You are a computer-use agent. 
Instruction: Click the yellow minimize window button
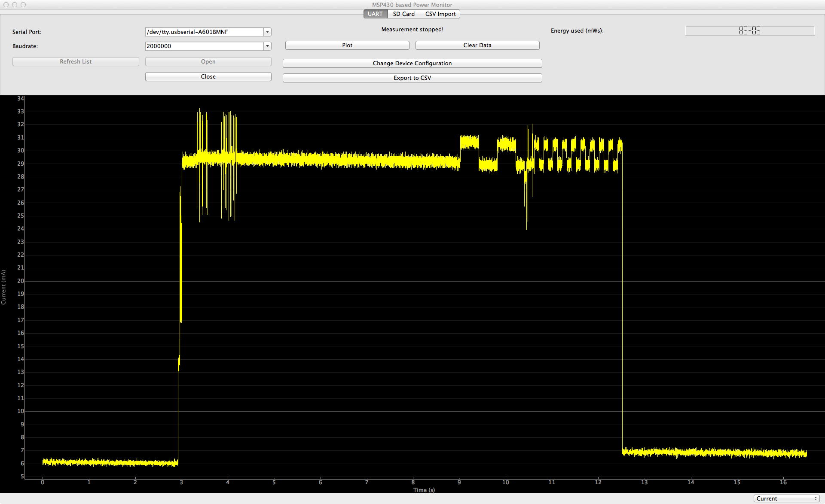pos(15,5)
